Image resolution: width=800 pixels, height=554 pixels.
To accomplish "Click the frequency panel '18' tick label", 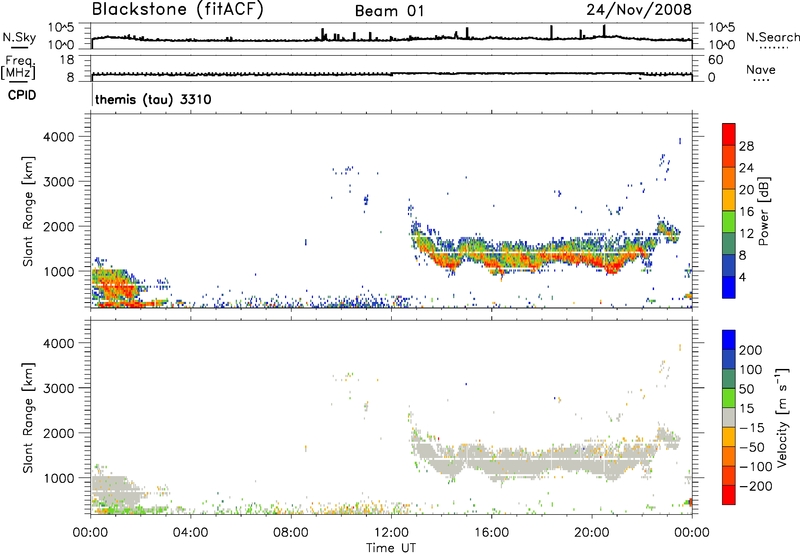I will click(67, 60).
